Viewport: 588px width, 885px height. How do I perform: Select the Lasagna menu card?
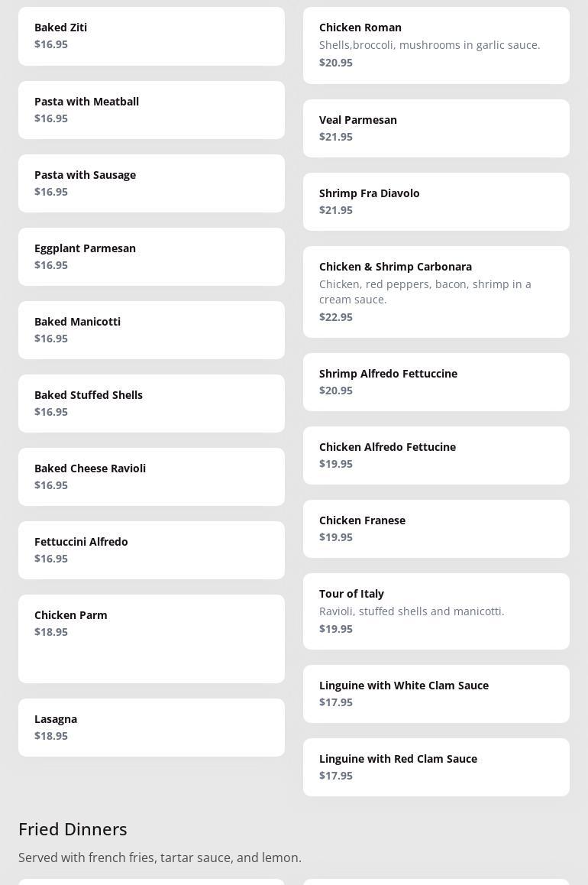click(x=151, y=728)
